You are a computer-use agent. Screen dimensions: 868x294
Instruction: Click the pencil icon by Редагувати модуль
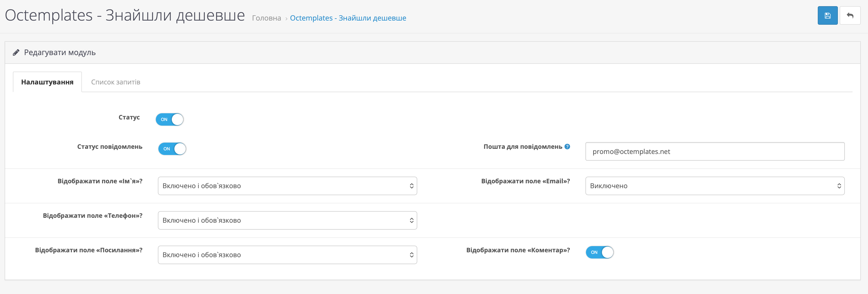pyautogui.click(x=16, y=53)
